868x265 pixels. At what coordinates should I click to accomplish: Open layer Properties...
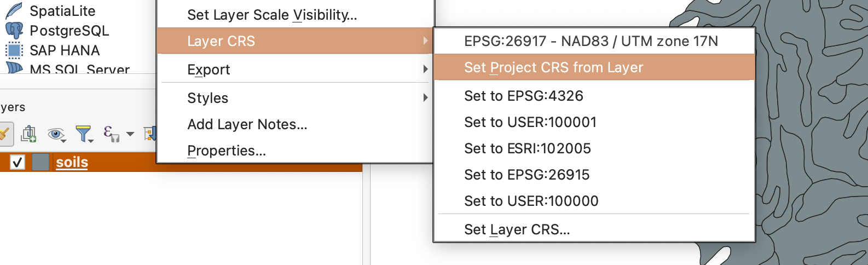pos(226,151)
